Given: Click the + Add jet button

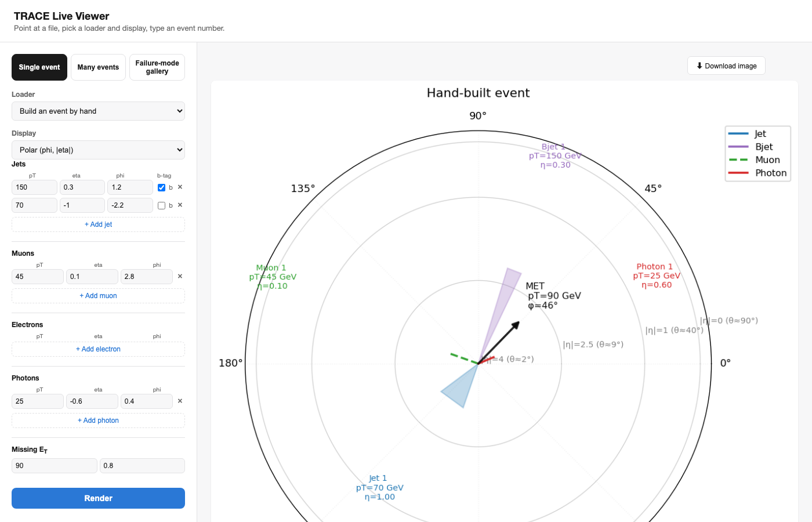Looking at the screenshot, I should point(98,224).
